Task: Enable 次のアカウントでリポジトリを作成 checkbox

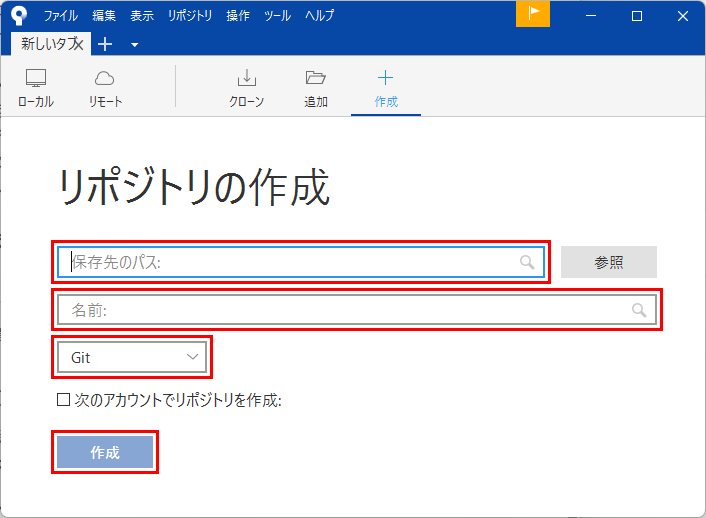Action: coord(63,400)
